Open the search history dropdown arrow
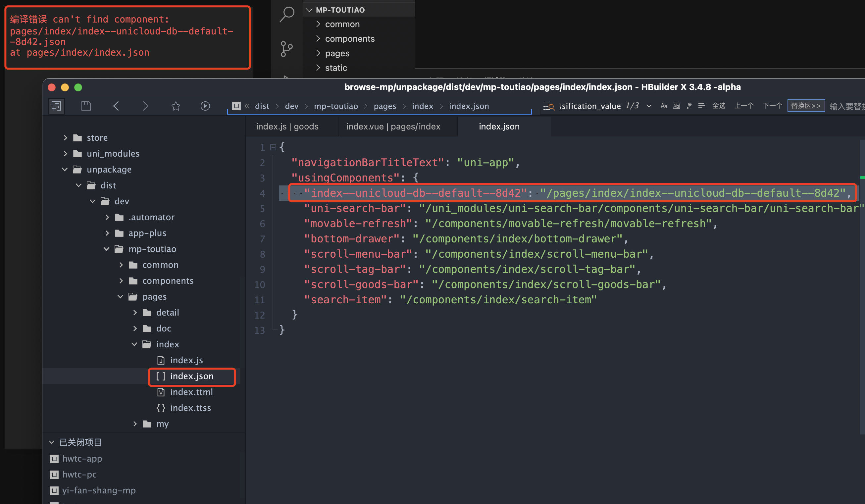Screen dimensions: 865x504 pyautogui.click(x=649, y=106)
